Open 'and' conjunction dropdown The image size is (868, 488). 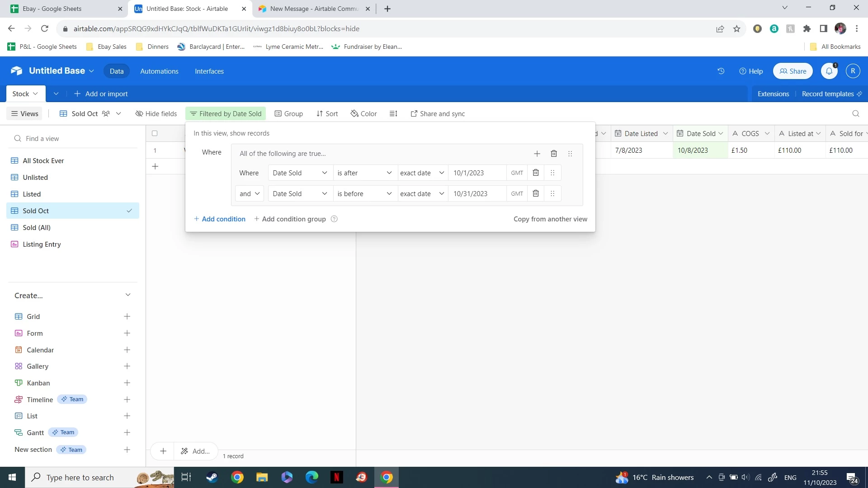pyautogui.click(x=250, y=193)
